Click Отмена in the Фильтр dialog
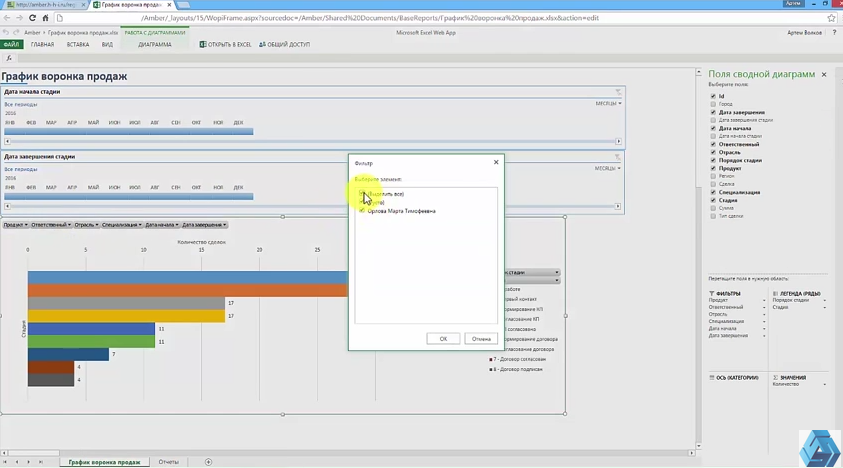 (481, 339)
